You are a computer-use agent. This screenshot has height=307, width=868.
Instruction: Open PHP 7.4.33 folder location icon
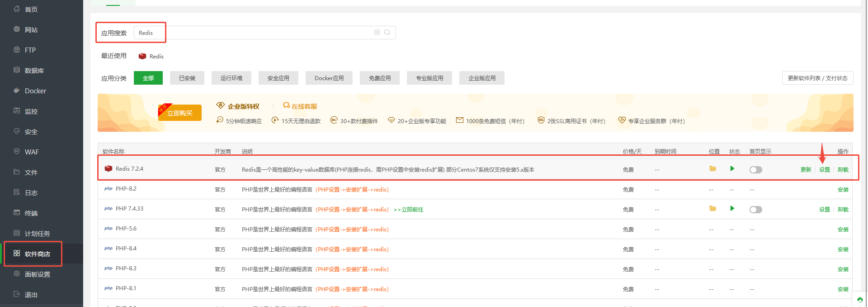pyautogui.click(x=712, y=209)
